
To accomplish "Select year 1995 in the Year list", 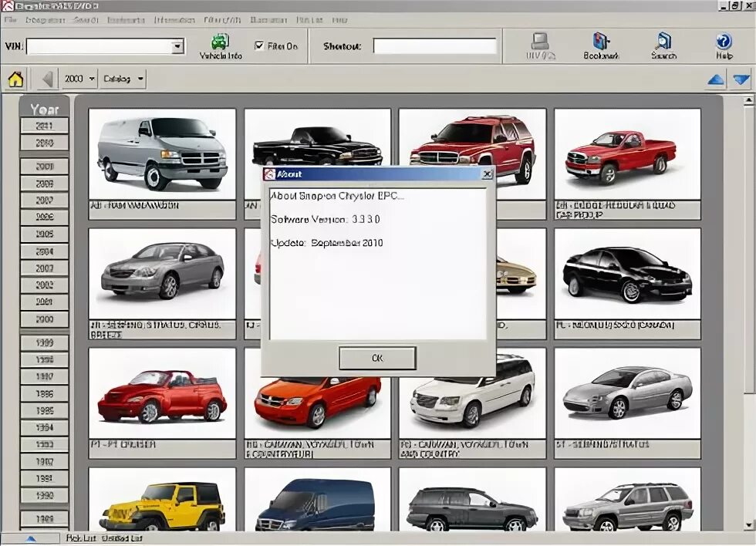I will click(x=45, y=410).
